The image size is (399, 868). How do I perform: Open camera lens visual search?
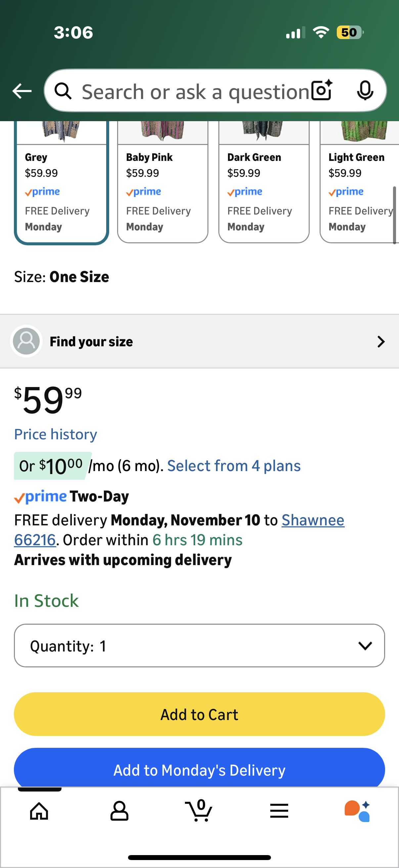pos(322,90)
